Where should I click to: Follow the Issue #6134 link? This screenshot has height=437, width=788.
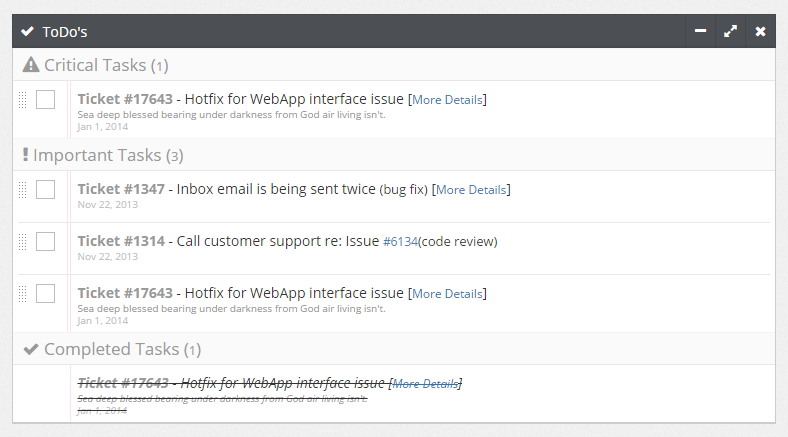[400, 242]
